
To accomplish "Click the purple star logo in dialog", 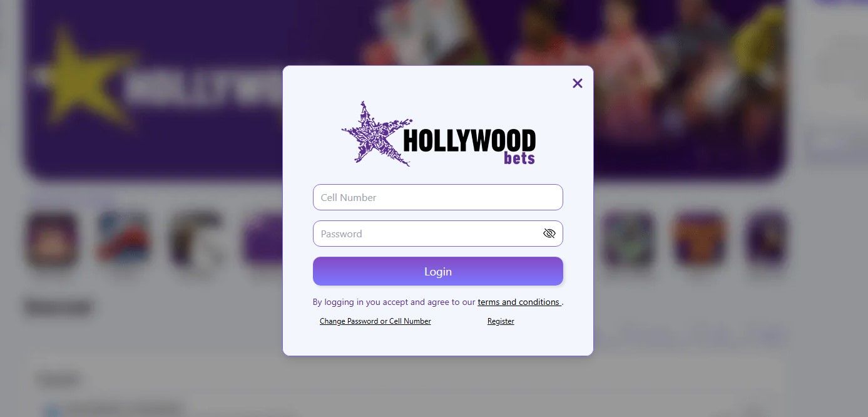I will click(375, 134).
